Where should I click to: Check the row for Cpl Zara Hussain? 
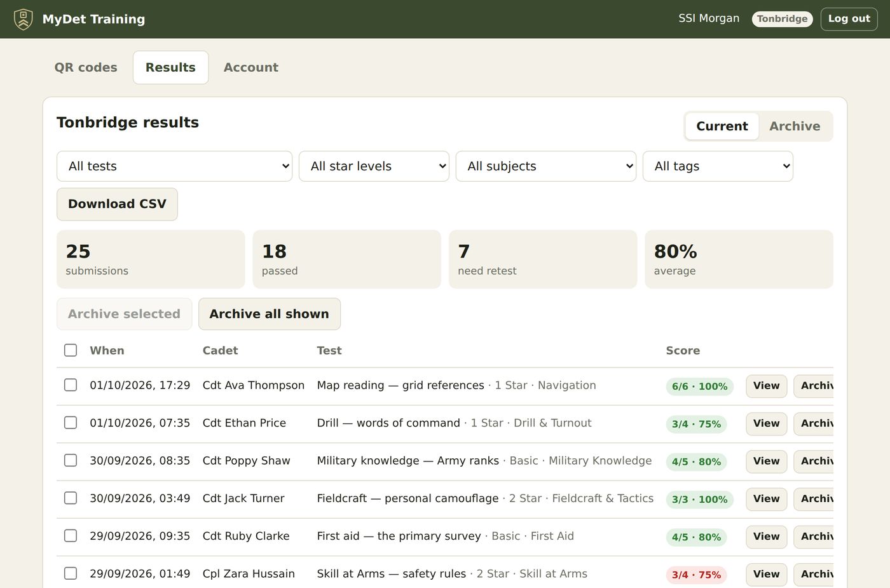[x=71, y=573]
